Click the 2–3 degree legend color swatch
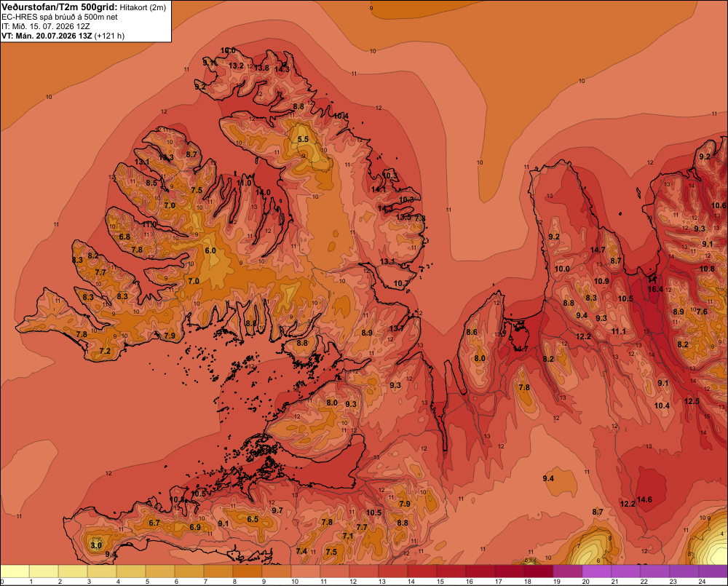The width and height of the screenshot is (728, 586). pyautogui.click(x=74, y=571)
